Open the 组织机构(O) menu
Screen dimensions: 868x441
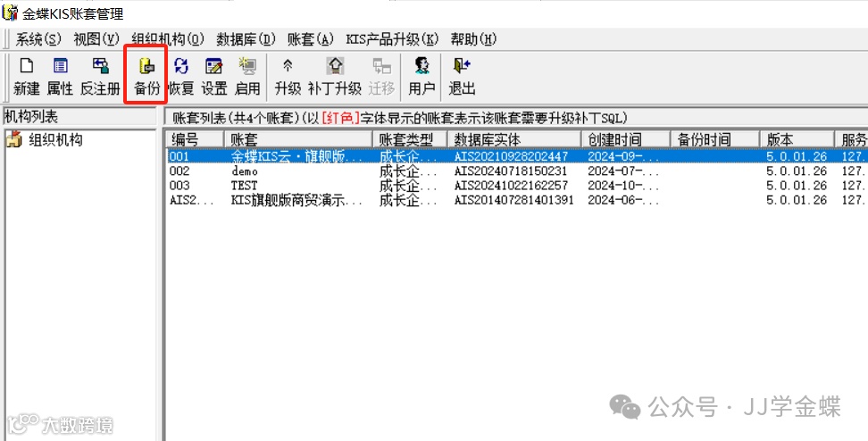pos(168,39)
